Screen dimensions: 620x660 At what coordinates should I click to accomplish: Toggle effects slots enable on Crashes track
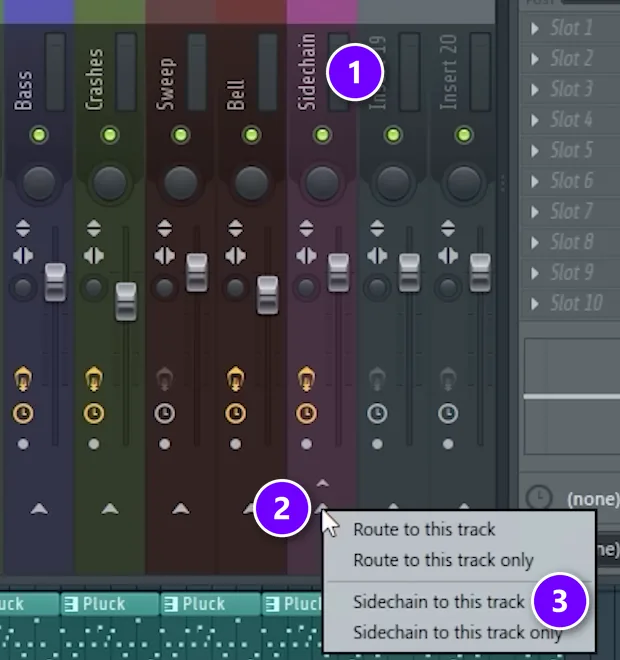(93, 379)
